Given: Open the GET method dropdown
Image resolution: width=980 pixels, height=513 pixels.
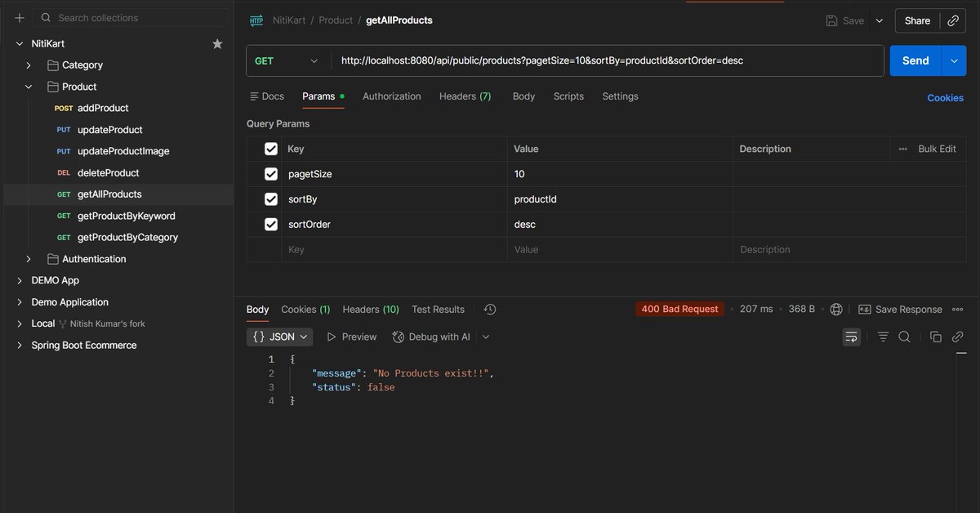Looking at the screenshot, I should 288,60.
